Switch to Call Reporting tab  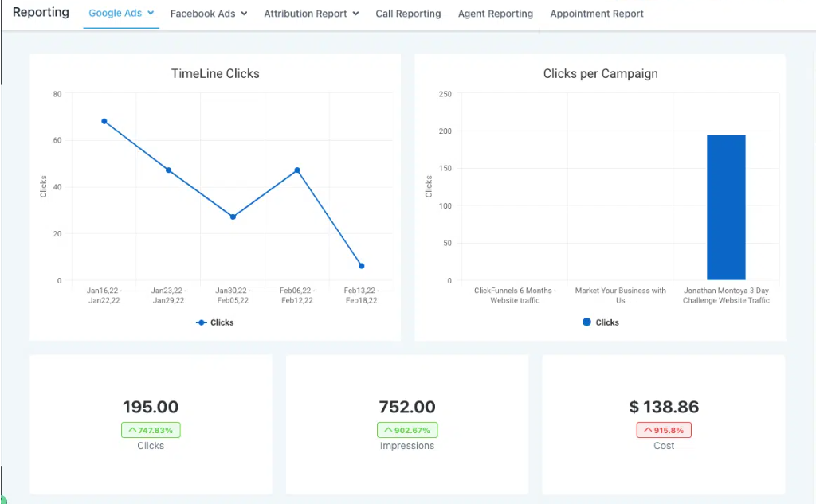pyautogui.click(x=408, y=14)
